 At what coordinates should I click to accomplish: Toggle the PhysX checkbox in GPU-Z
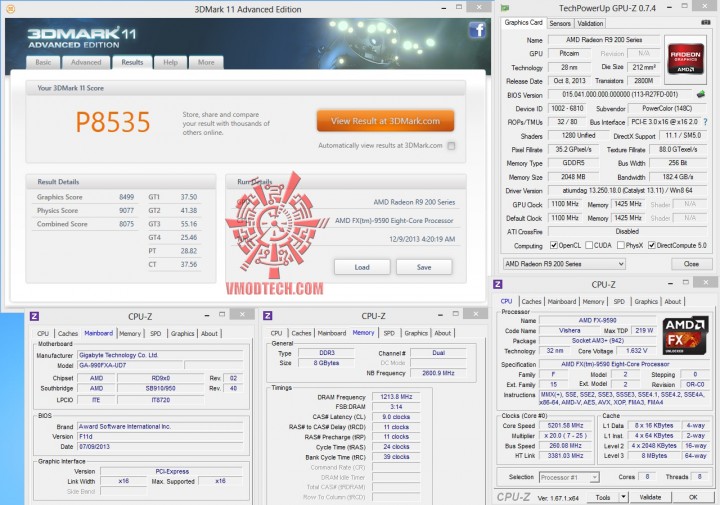(621, 245)
